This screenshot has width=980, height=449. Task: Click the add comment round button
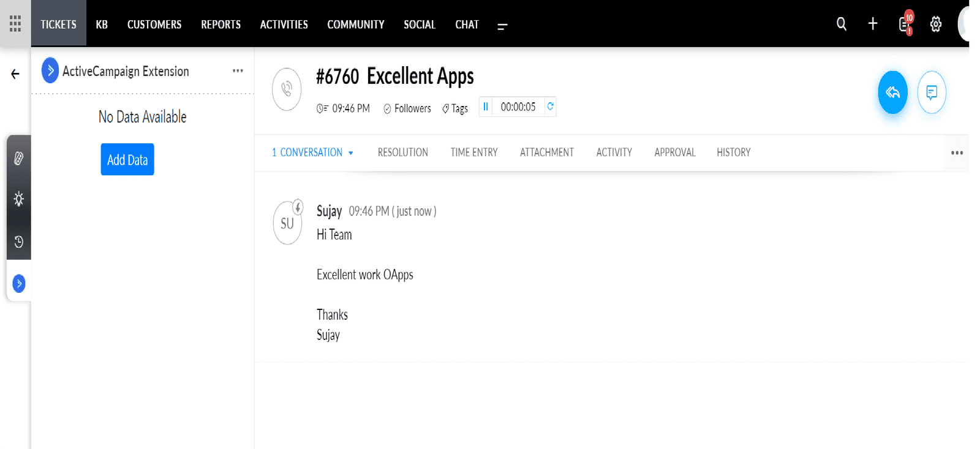(x=932, y=92)
